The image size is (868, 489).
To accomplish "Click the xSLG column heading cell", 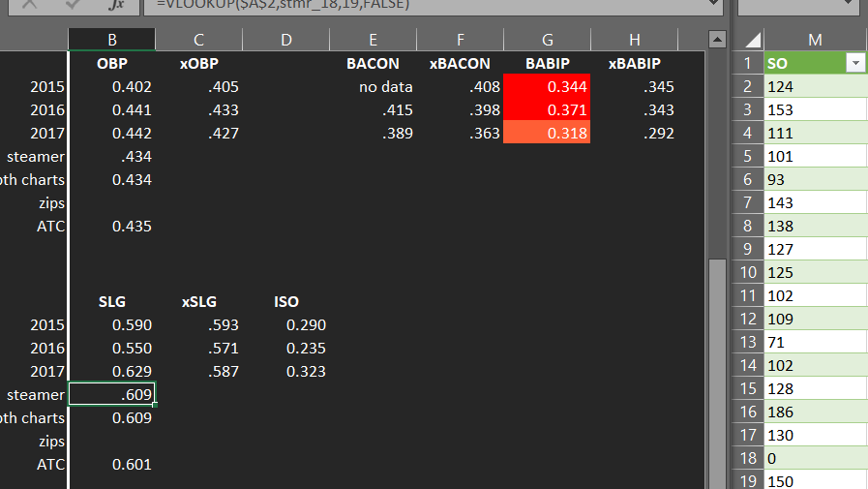I will [x=198, y=301].
